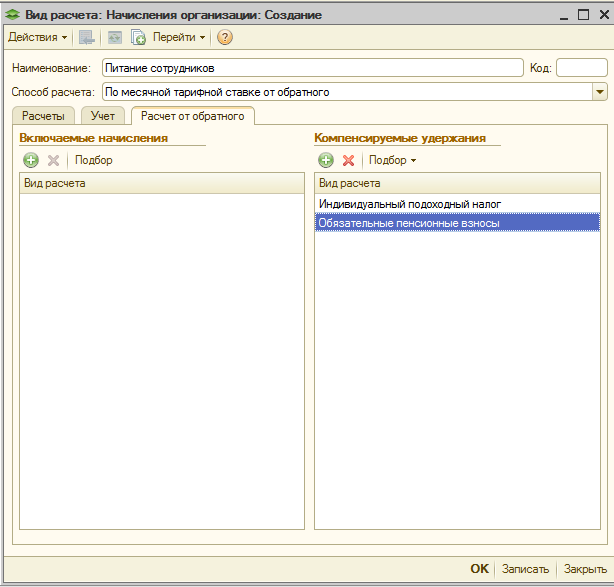The height and width of the screenshot is (587, 614).
Task: Click Вид расчета header in left table
Action: pos(162,183)
